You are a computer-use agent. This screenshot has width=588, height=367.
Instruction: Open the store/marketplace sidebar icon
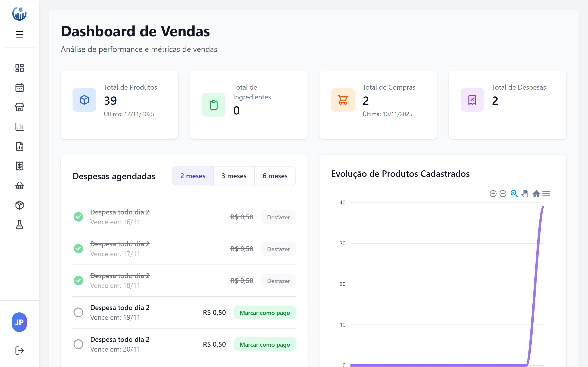(19, 107)
